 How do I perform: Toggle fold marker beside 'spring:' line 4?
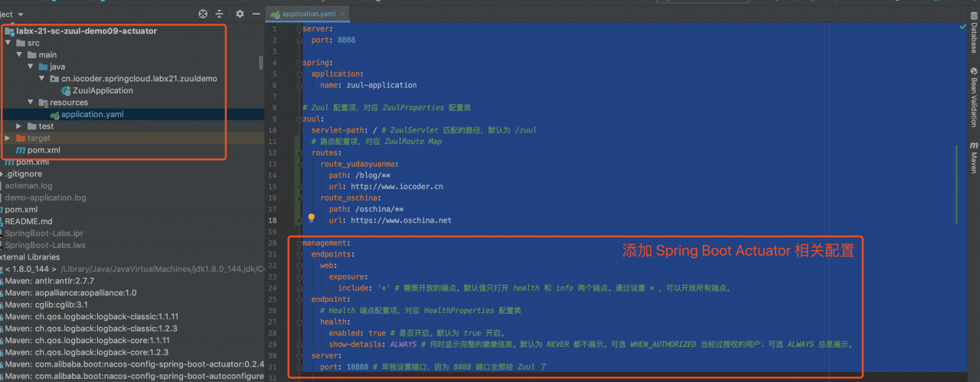point(299,63)
